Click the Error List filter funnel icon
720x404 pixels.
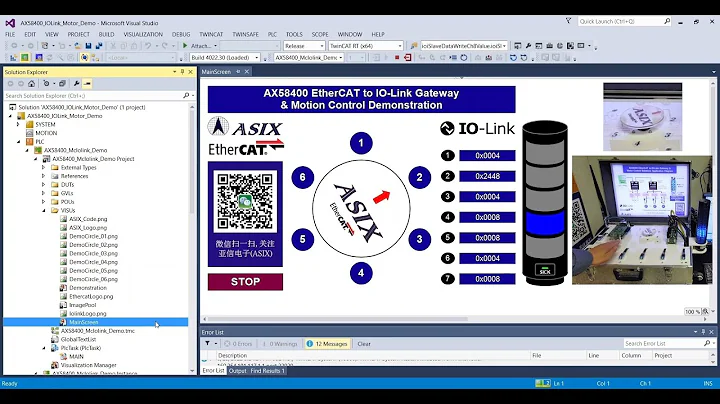(x=208, y=343)
